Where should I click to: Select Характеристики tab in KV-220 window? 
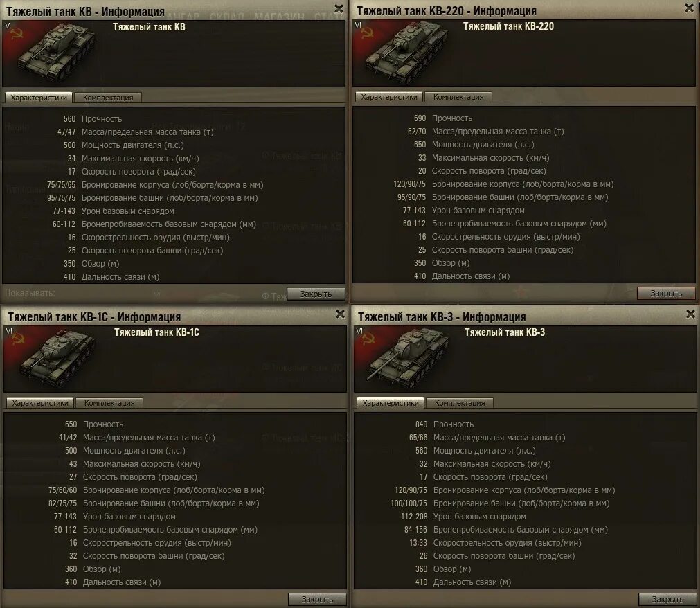click(389, 97)
